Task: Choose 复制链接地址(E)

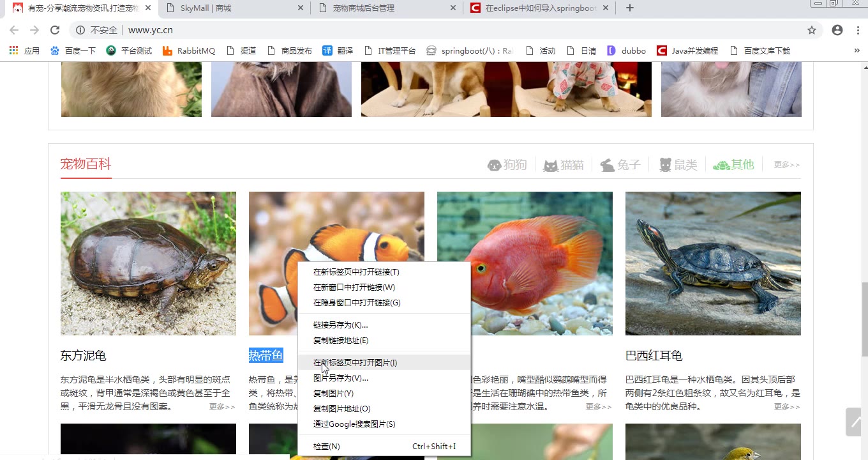Action: pyautogui.click(x=384, y=341)
